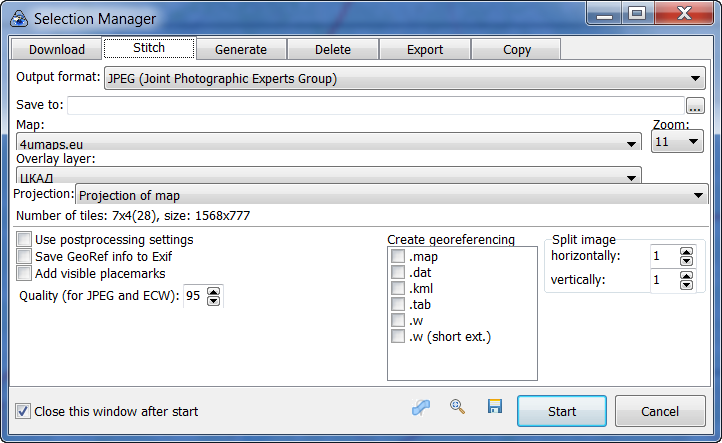Toggle Save GeoRef info to Exif
This screenshot has height=443, width=722.
(x=24, y=257)
